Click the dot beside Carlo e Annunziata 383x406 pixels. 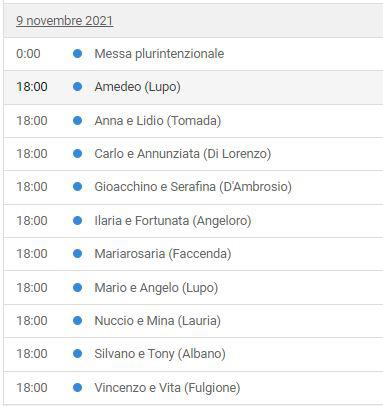click(77, 154)
